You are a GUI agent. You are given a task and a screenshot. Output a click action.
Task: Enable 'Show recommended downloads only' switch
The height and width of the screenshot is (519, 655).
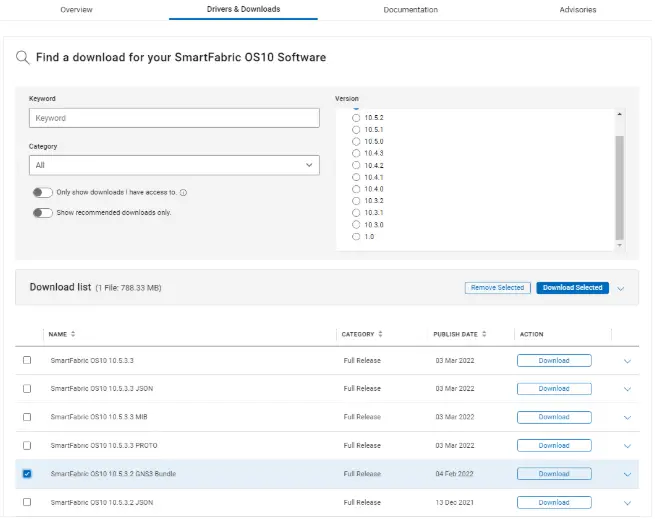[x=43, y=213]
